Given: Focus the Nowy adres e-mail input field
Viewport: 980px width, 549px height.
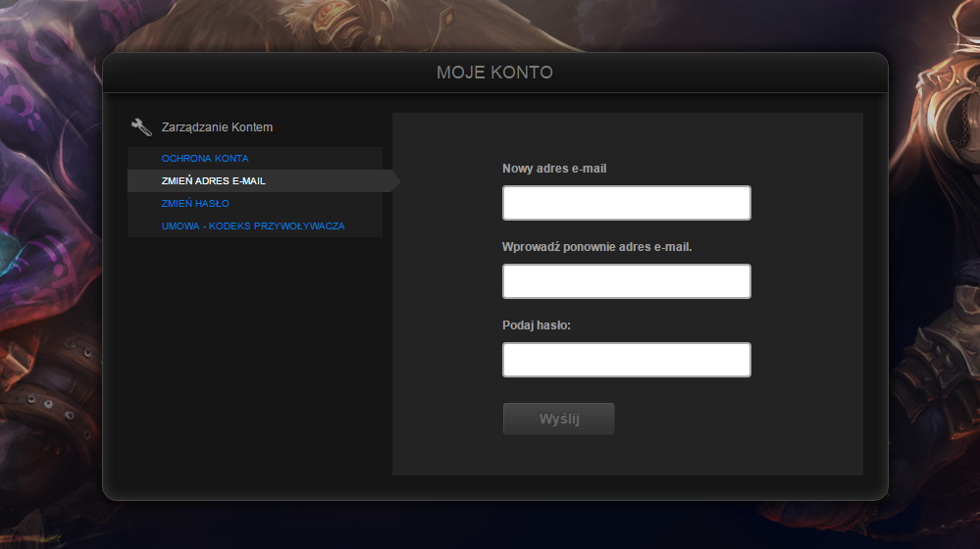Looking at the screenshot, I should point(626,203).
